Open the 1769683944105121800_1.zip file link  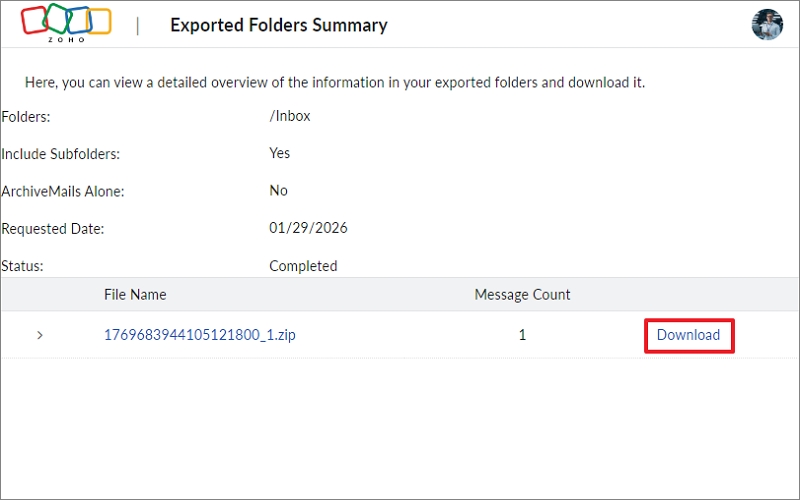tap(199, 335)
